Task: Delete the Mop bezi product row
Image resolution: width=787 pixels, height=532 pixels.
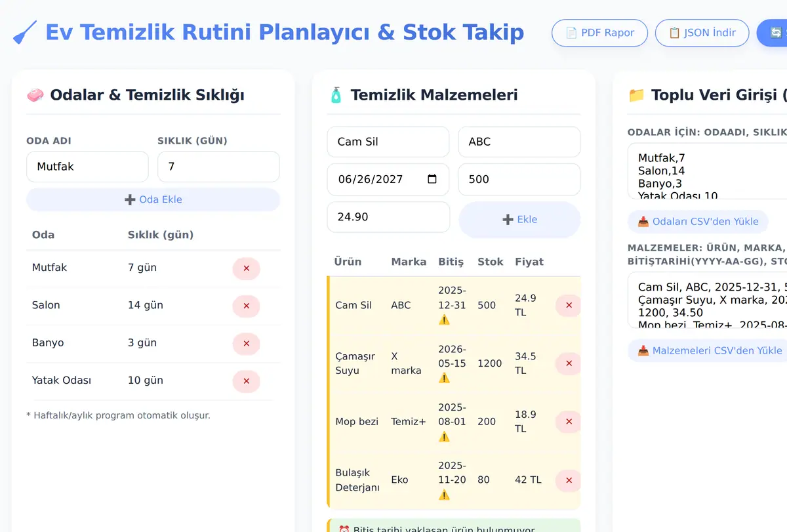Action: click(569, 422)
